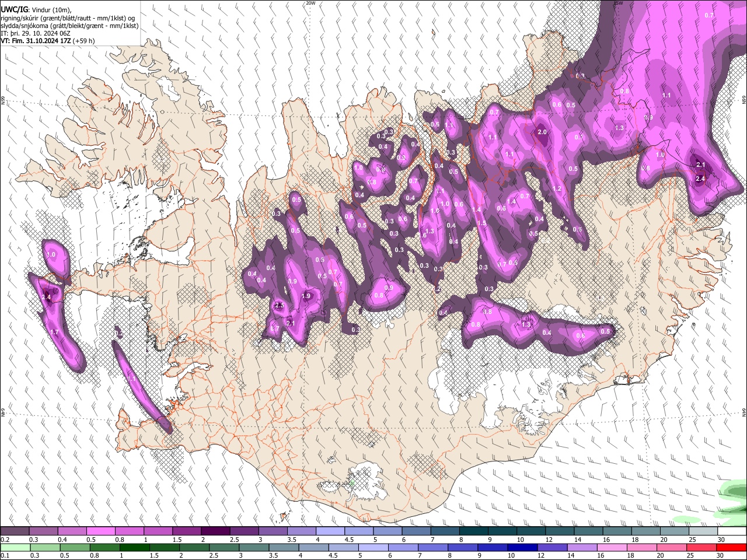Click the init time 'IT: þri. 29. 10. 2024 06Z'
This screenshot has height=560, width=747.
point(36,33)
